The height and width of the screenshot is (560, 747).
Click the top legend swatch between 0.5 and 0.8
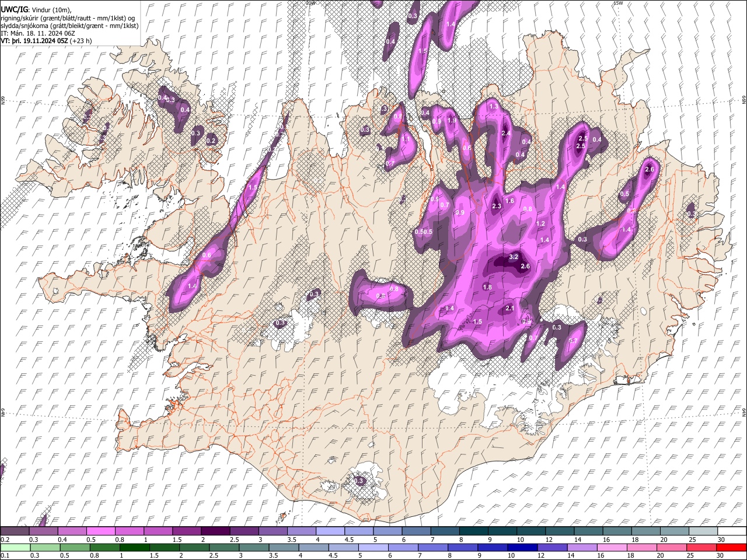101,531
